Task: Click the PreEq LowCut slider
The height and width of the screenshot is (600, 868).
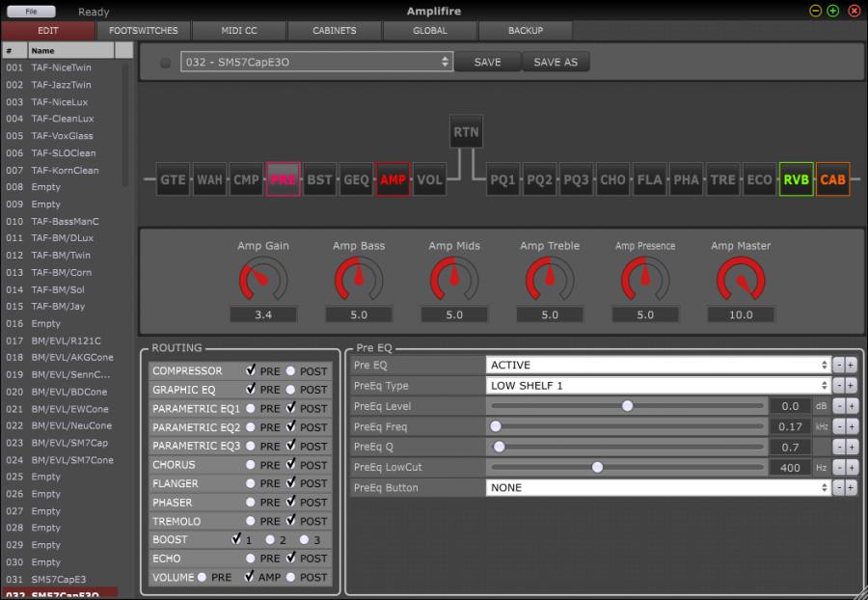Action: pos(627,467)
